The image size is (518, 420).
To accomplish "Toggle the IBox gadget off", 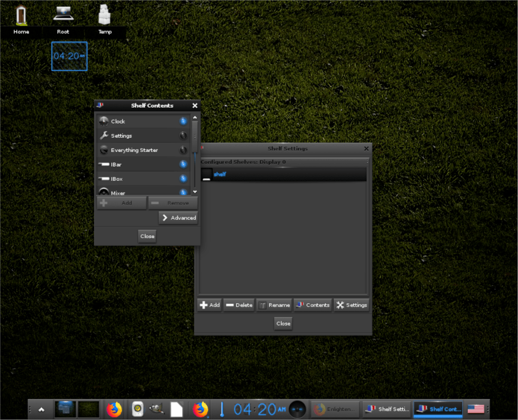I will coord(183,178).
